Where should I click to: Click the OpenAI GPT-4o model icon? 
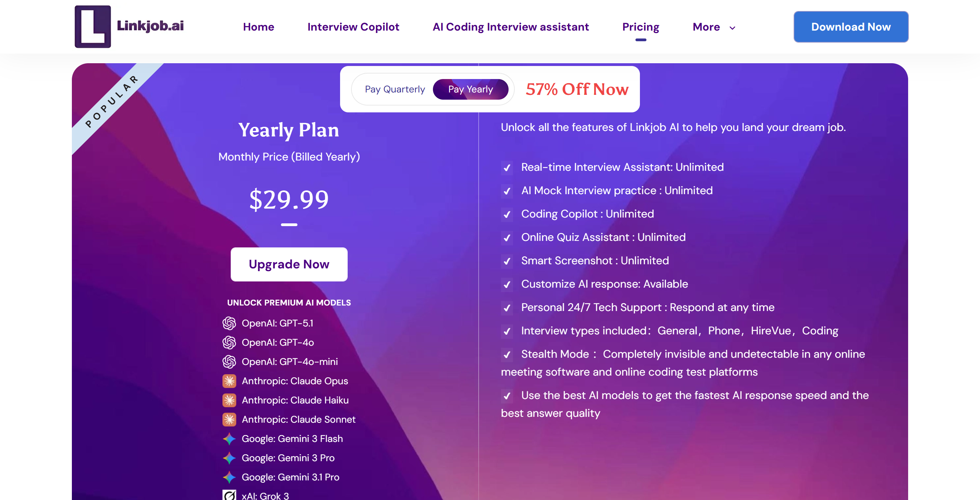pos(229,343)
